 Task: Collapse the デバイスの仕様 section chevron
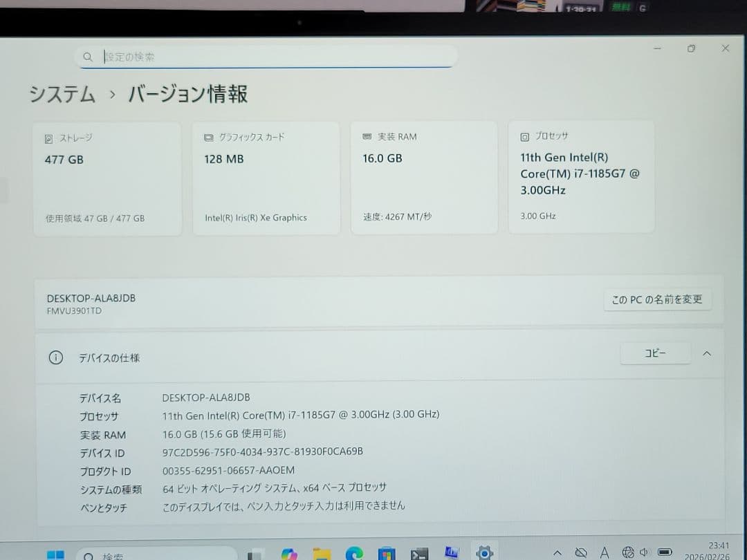pyautogui.click(x=707, y=354)
